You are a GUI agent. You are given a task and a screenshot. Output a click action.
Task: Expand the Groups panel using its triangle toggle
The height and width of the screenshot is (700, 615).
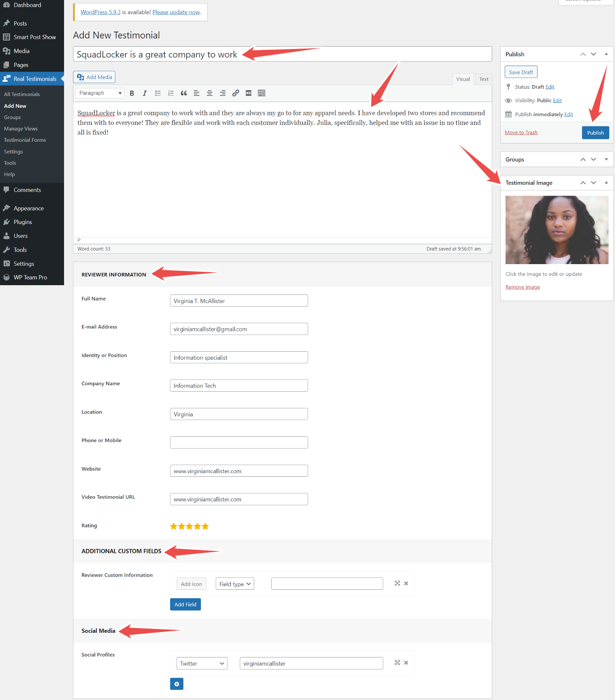click(606, 160)
